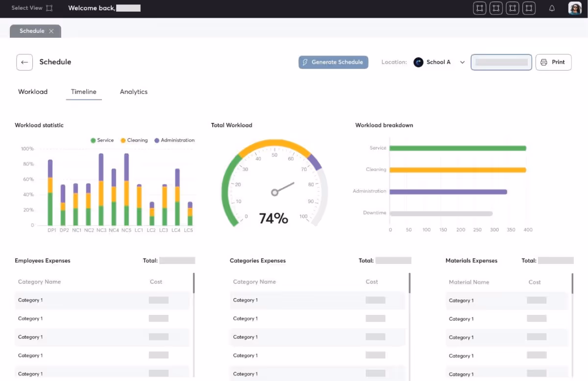Click the last square icon in top bar
Viewport: 588px width, 381px height.
[529, 8]
